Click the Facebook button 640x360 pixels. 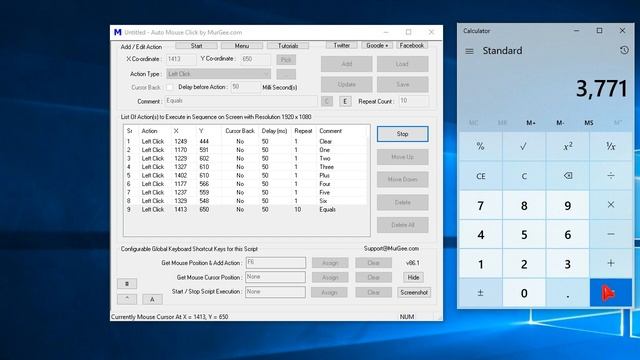411,45
